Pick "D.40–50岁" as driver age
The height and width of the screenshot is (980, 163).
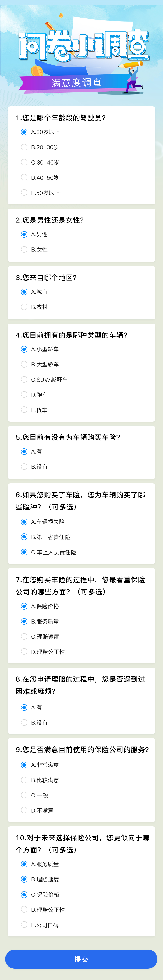point(24,177)
